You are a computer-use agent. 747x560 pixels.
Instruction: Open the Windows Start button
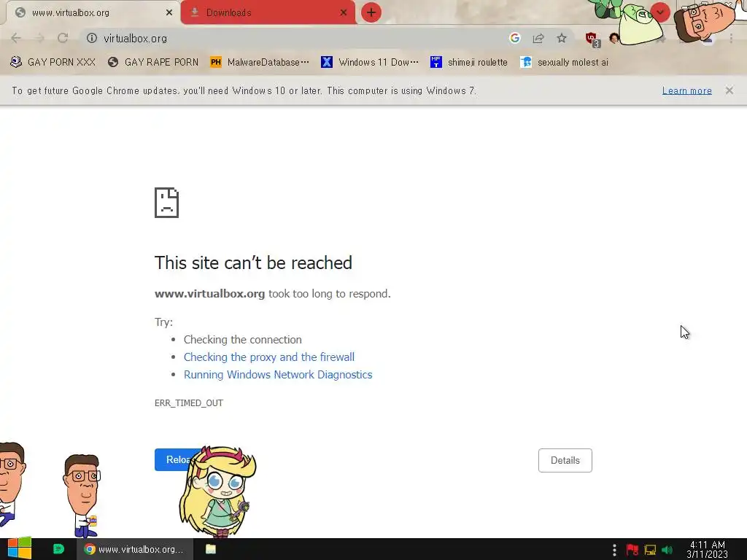[x=20, y=548]
